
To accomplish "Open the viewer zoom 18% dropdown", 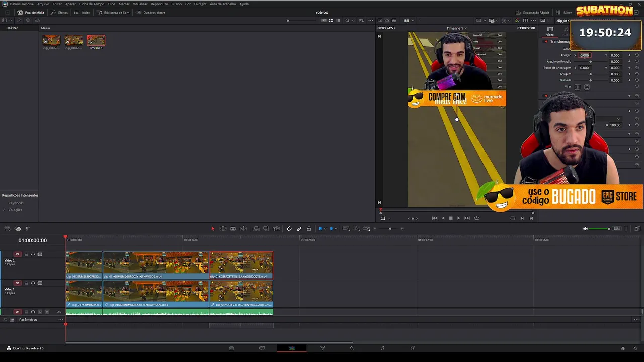I will 408,21.
